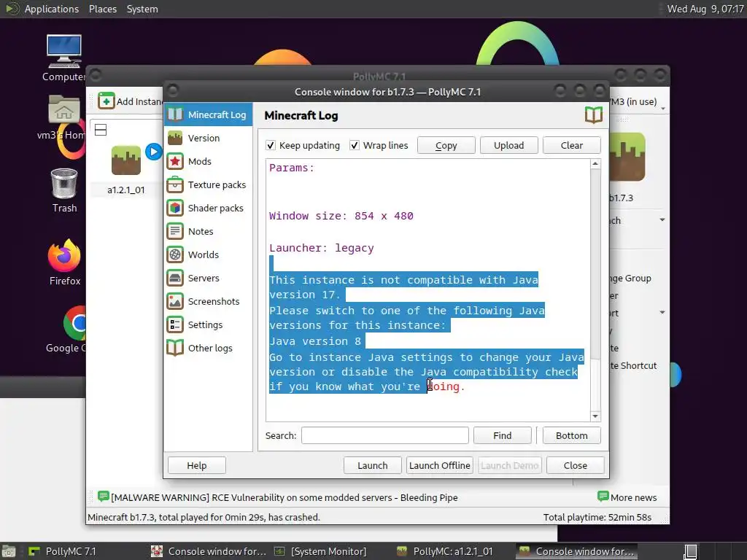Click the total playtime status text
Image resolution: width=747 pixels, height=560 pixels.
[x=597, y=517]
